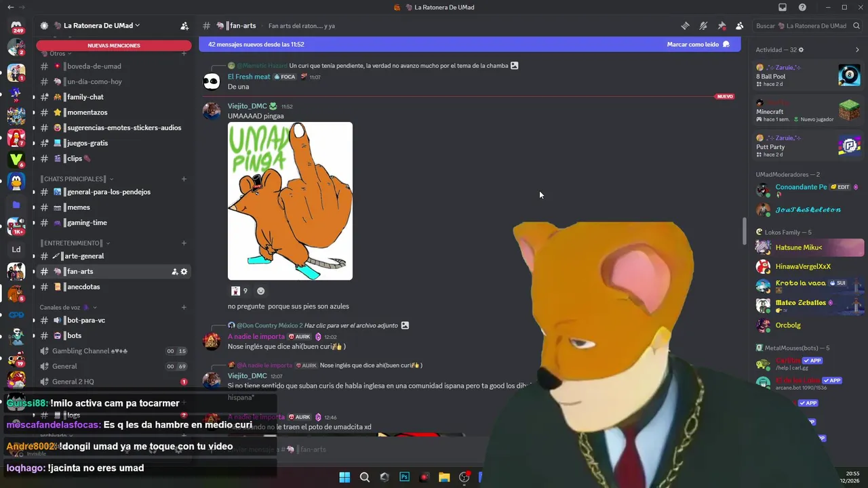This screenshot has width=868, height=488.
Task: Toggle channel notification settings bell icon
Action: click(703, 26)
